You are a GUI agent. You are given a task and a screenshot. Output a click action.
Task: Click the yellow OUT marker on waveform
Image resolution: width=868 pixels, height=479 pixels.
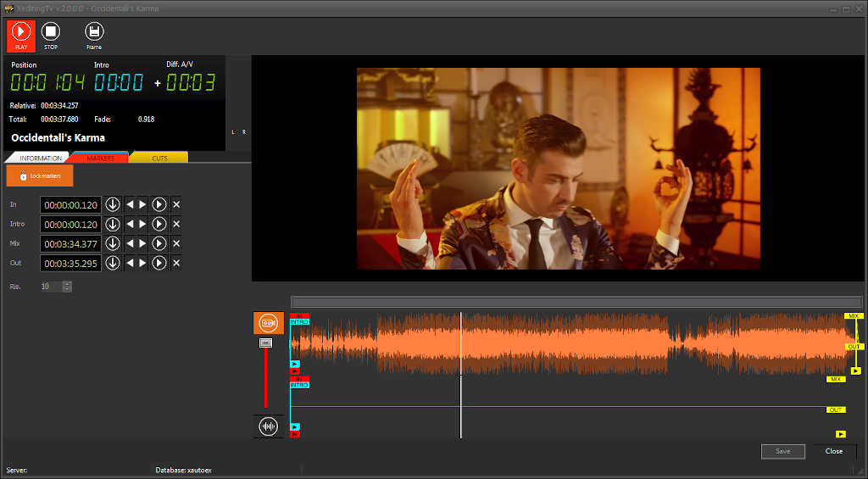pos(854,347)
